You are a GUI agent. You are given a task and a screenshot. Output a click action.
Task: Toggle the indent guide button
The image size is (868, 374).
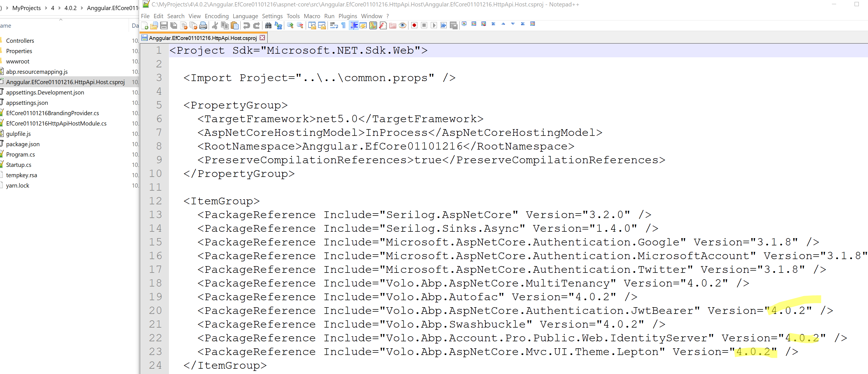[354, 26]
